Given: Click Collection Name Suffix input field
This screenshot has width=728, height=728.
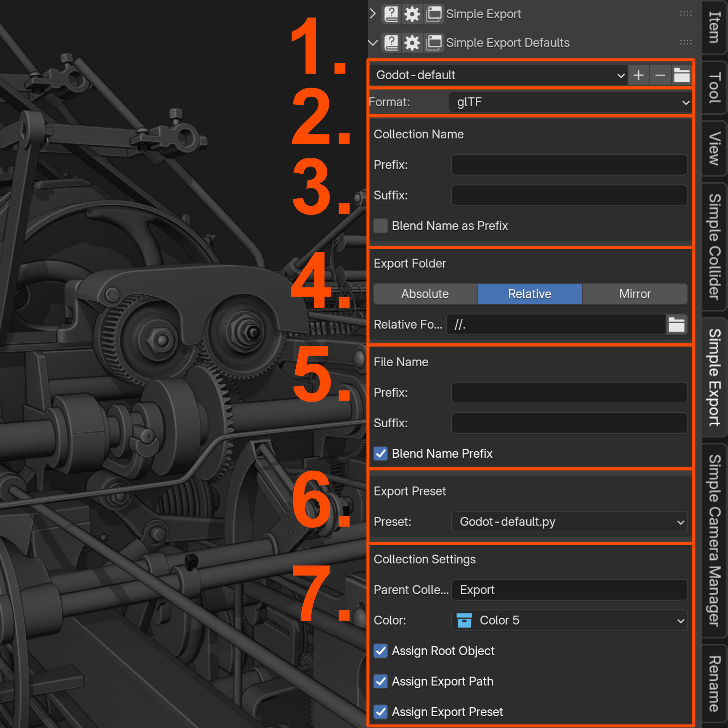Looking at the screenshot, I should click(x=570, y=195).
